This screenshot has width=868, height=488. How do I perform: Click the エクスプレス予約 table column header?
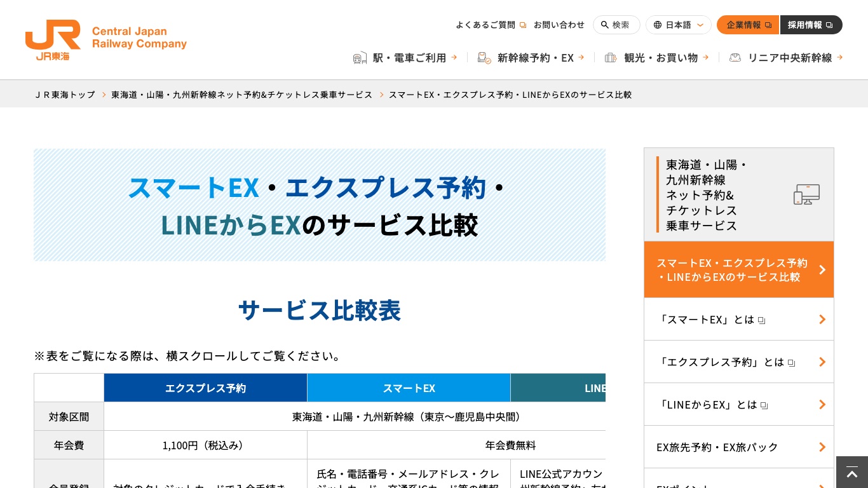205,388
